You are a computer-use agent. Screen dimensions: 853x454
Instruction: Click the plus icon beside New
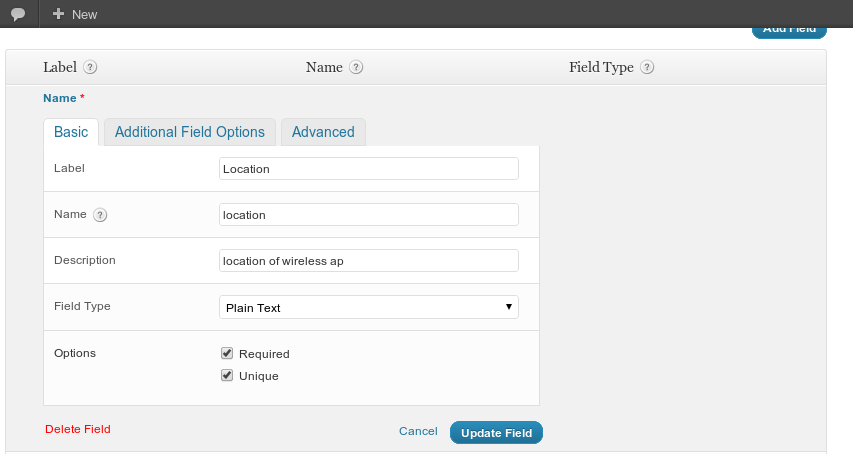point(58,14)
